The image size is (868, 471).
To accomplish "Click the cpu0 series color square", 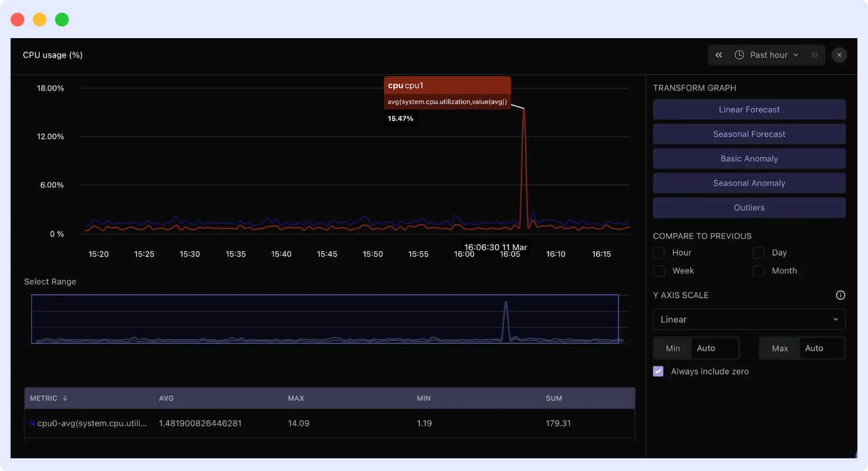I will [33, 423].
